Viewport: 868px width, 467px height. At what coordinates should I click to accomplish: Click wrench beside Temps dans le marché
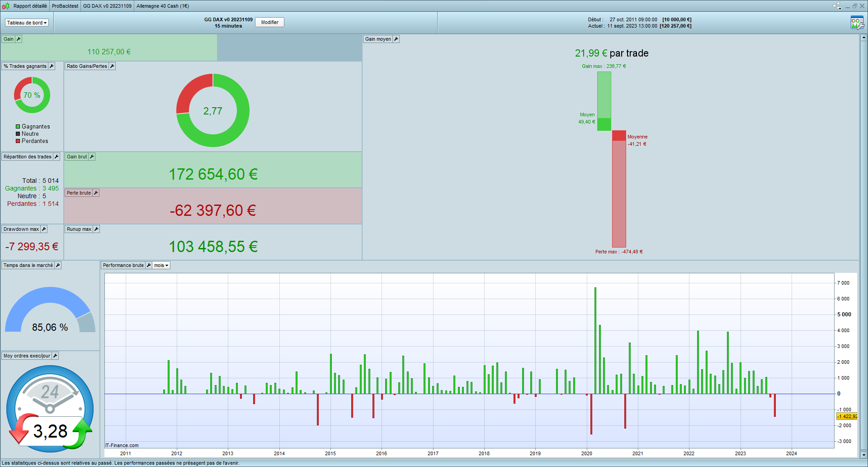click(x=58, y=266)
